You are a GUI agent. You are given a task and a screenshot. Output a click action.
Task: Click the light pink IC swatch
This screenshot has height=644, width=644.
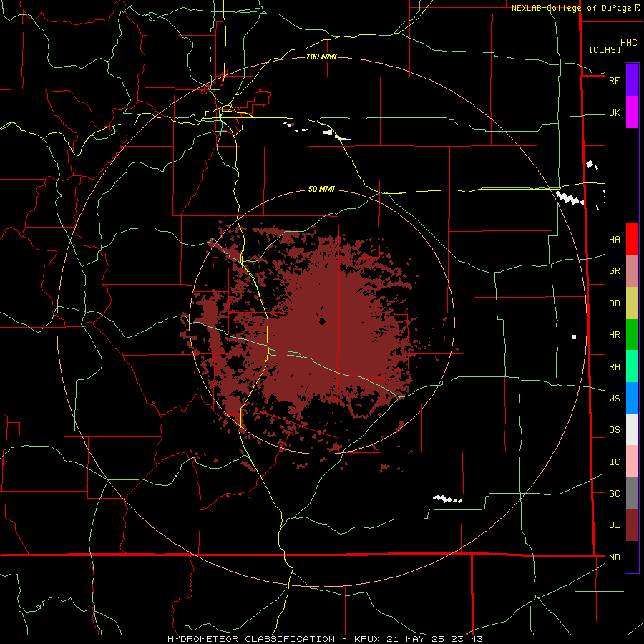pyautogui.click(x=632, y=462)
